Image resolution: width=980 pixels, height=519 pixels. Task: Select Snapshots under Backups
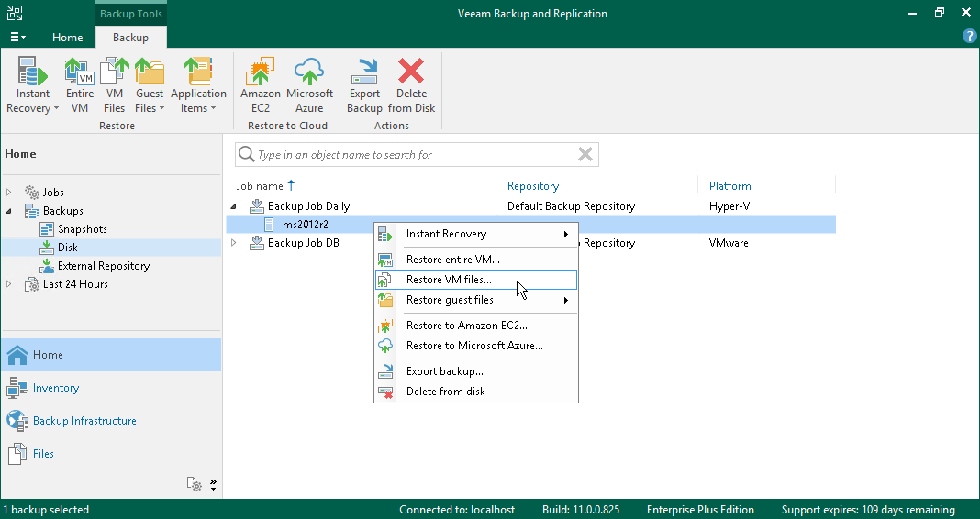coord(82,229)
